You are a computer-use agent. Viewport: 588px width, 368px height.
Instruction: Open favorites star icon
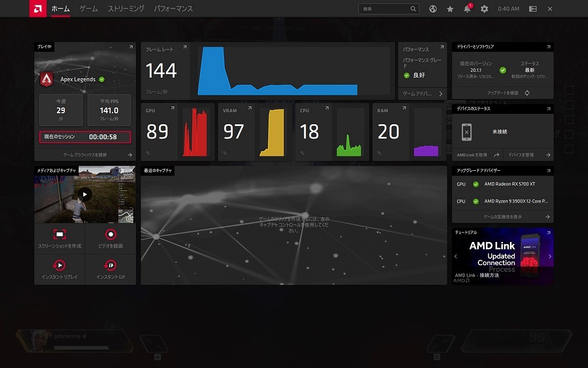point(450,9)
